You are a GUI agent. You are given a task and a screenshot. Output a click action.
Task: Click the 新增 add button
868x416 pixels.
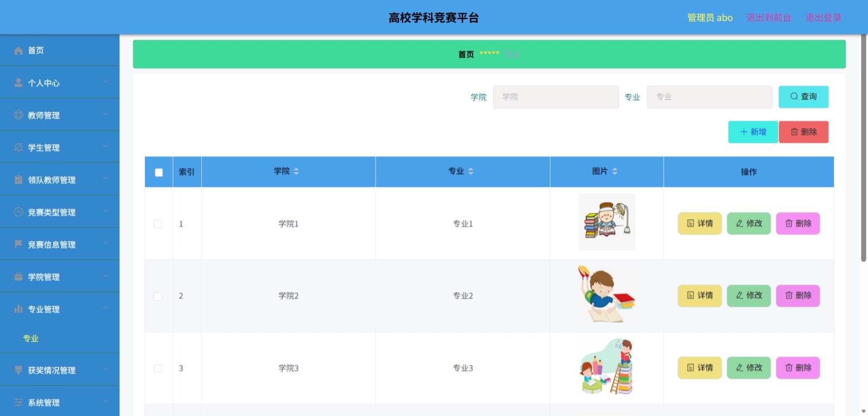(753, 132)
